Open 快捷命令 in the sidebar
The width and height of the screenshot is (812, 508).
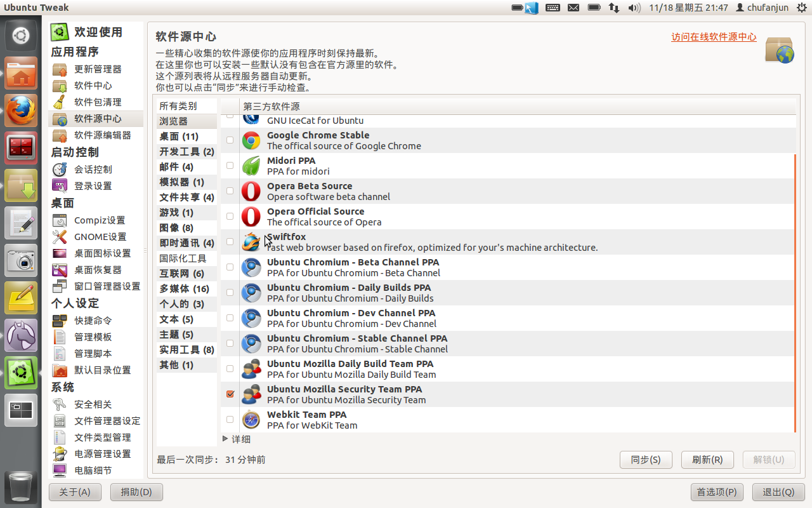coord(96,321)
